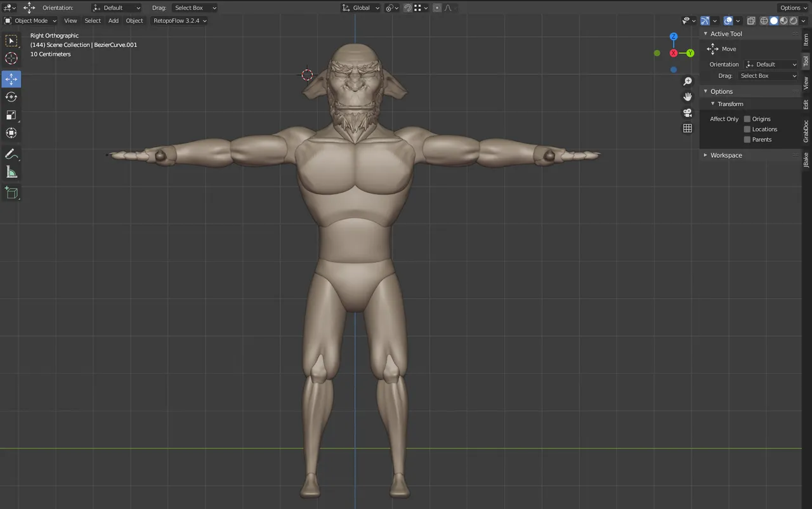Collapse the Transform subpanel
Viewport: 812px width, 509px height.
click(712, 104)
